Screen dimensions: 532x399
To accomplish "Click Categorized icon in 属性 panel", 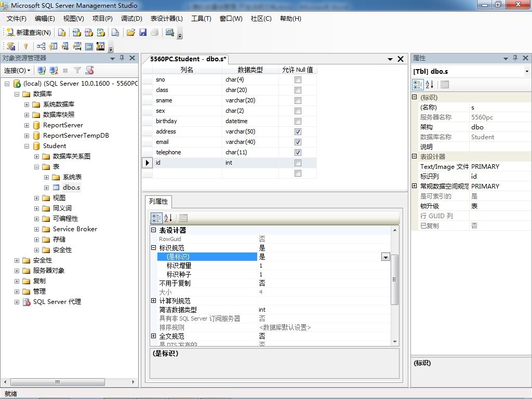I will coord(418,85).
